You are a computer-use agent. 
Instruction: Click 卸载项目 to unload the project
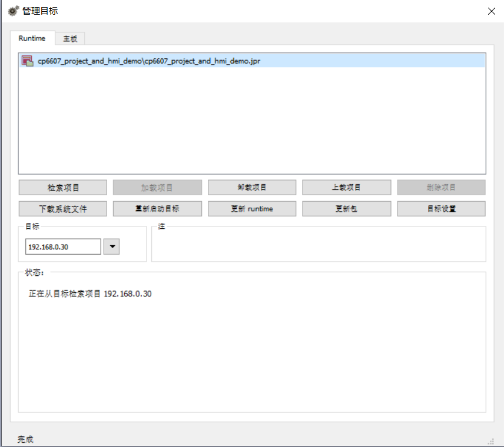[252, 188]
